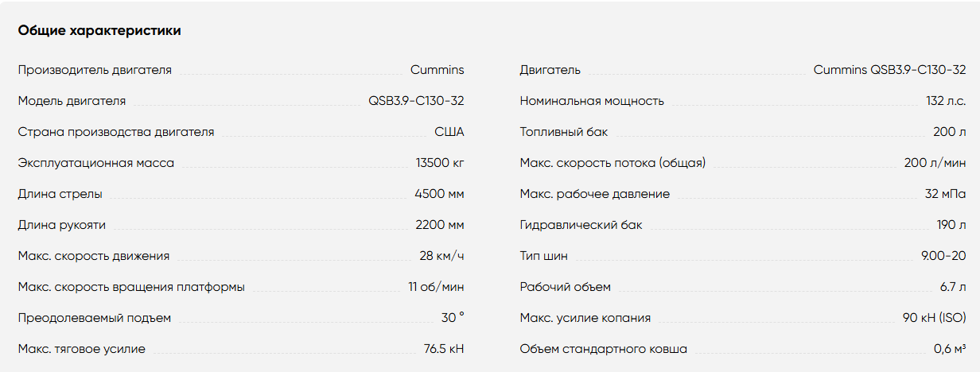Select the Модель двигателя label

coord(72,101)
